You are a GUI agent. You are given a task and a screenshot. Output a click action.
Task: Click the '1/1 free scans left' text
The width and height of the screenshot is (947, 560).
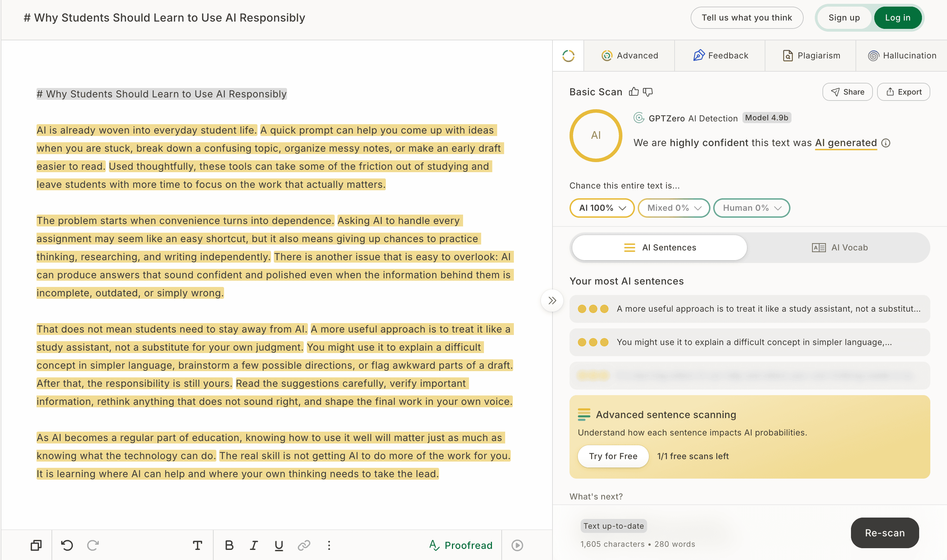pos(693,456)
